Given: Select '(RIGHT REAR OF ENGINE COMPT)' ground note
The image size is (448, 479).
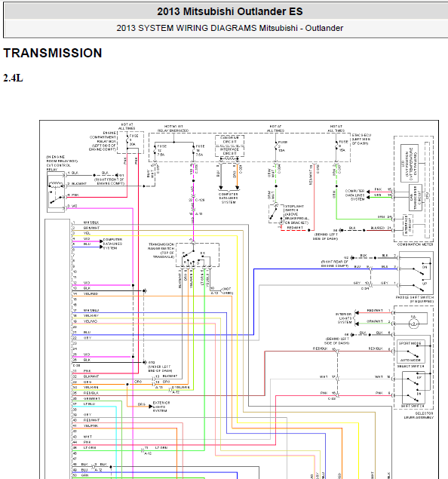Looking at the screenshot, I should point(335,263).
